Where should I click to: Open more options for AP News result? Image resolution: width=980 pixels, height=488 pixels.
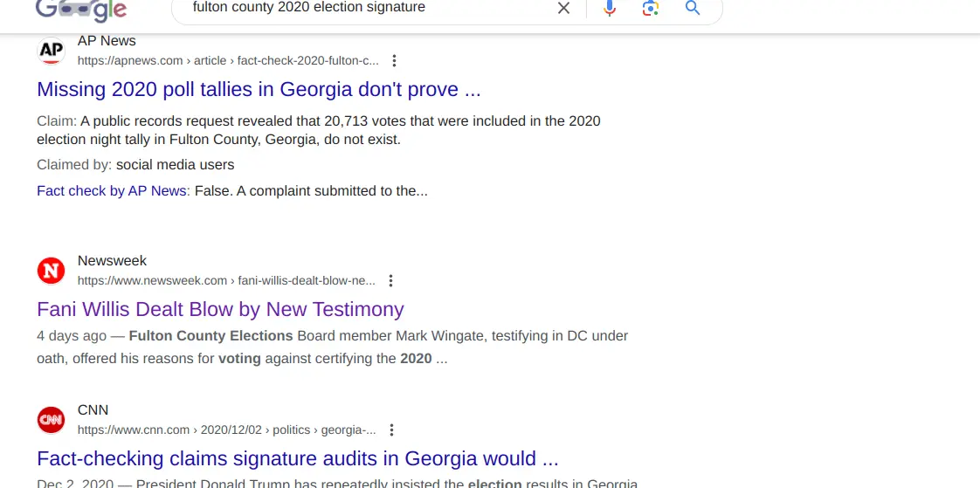pyautogui.click(x=395, y=61)
